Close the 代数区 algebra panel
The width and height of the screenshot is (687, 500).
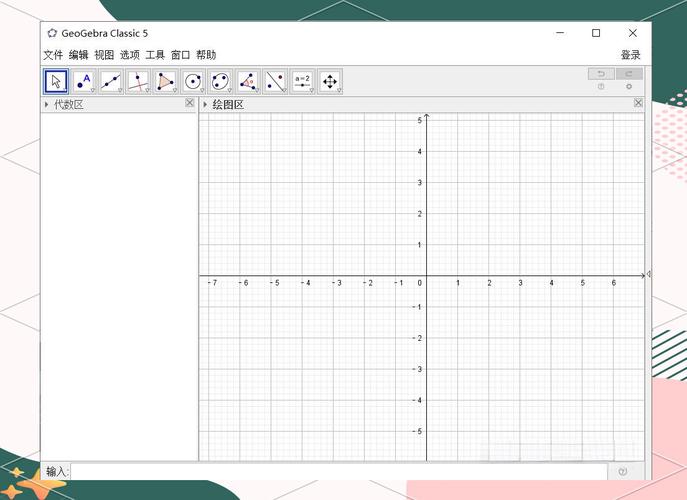(190, 103)
